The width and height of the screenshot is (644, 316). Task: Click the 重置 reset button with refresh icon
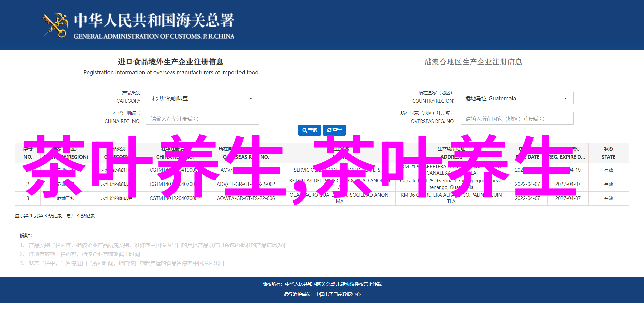pos(334,130)
